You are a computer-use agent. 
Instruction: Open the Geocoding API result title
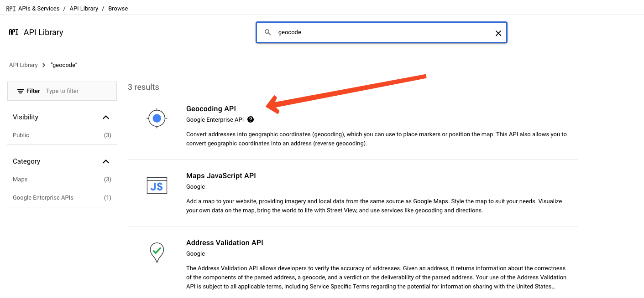211,108
